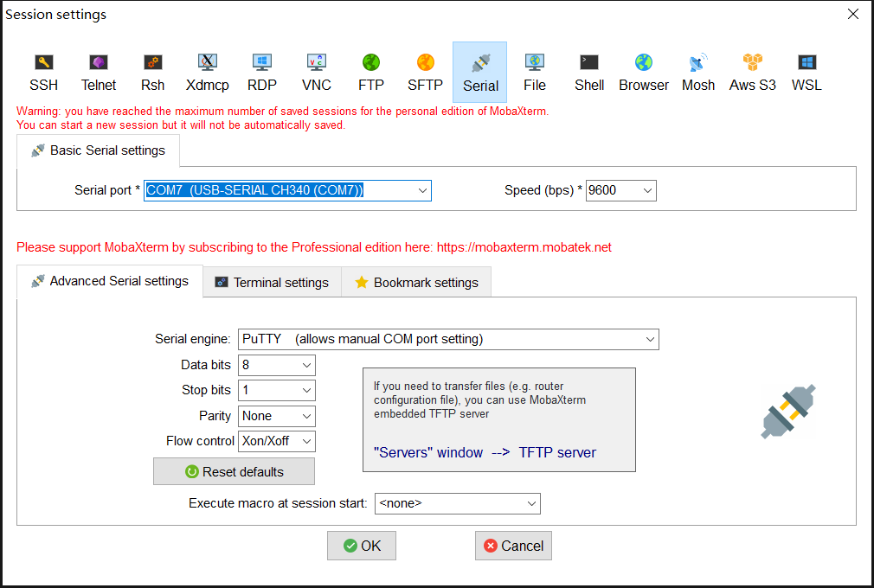This screenshot has height=588, width=874.
Task: Pick the FTP session type
Action: point(371,73)
